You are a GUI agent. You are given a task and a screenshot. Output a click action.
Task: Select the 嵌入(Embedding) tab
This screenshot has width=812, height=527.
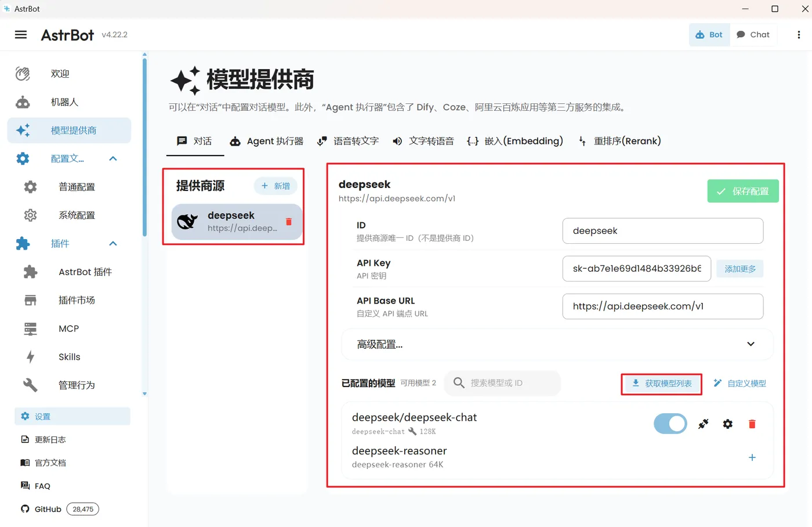(515, 141)
